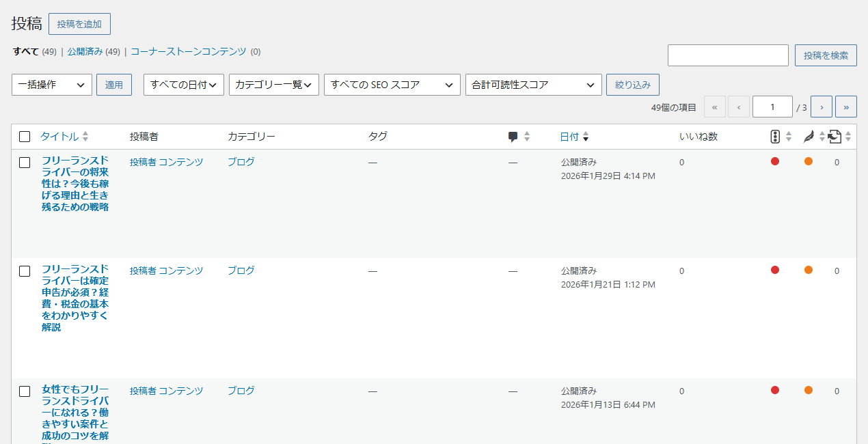Click the red SEO dot of the first post

click(775, 162)
